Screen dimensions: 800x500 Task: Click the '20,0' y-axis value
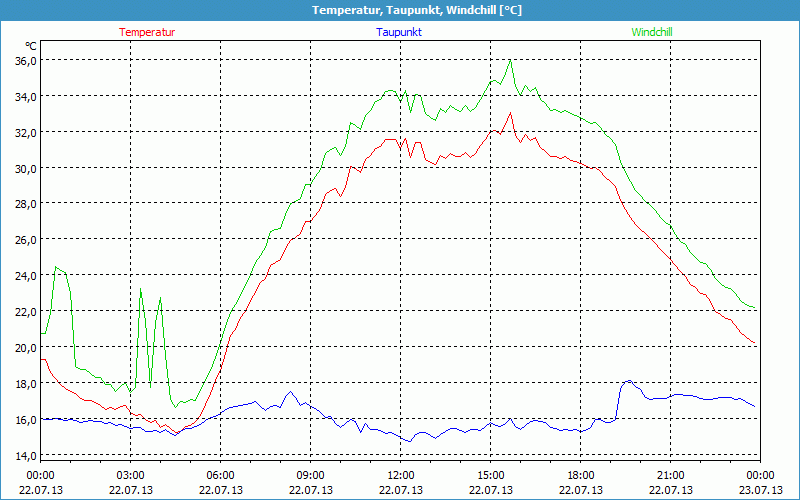(x=26, y=347)
